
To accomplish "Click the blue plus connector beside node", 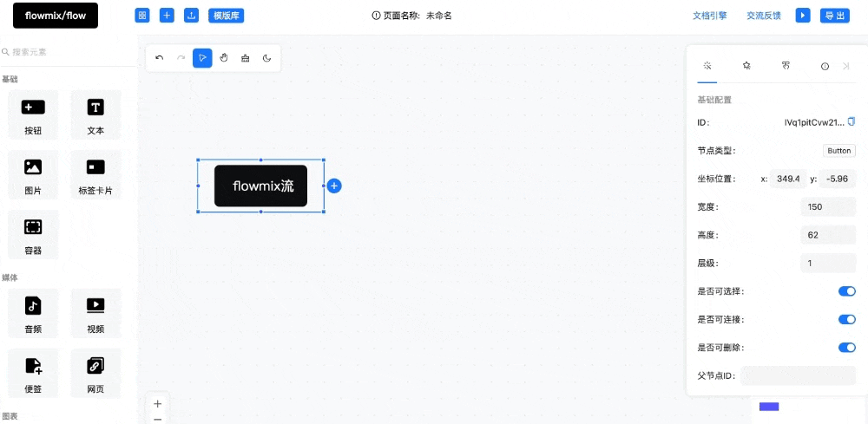I will pyautogui.click(x=334, y=186).
